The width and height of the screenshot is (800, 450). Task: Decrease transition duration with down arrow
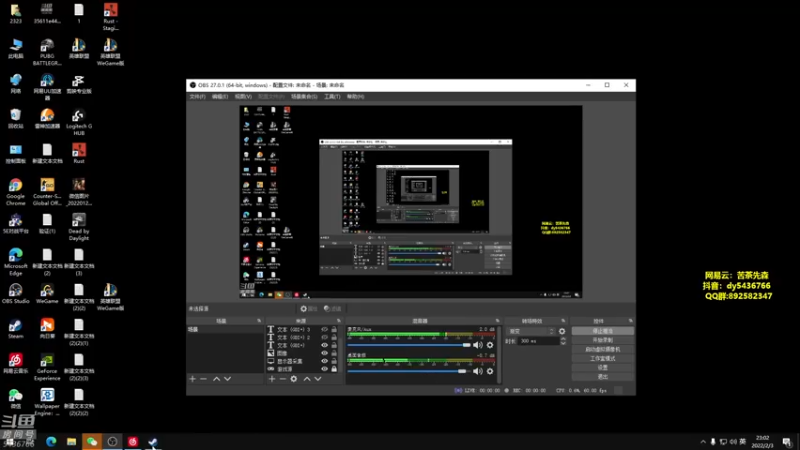[x=563, y=343]
